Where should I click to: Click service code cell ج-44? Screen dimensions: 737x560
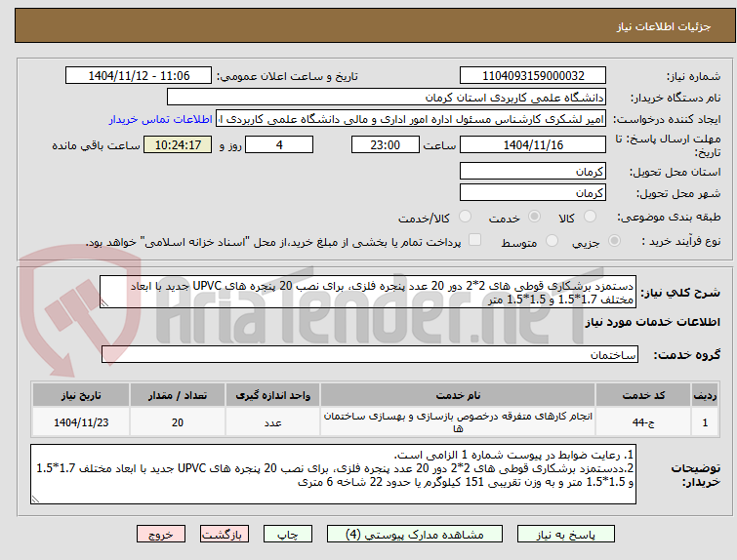[643, 422]
